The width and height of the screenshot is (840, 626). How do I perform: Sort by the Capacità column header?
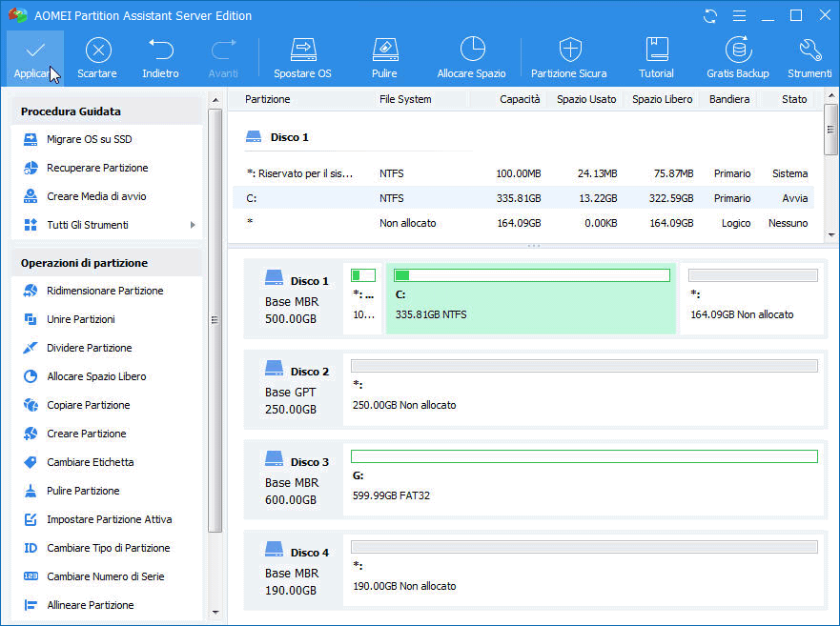click(x=521, y=99)
